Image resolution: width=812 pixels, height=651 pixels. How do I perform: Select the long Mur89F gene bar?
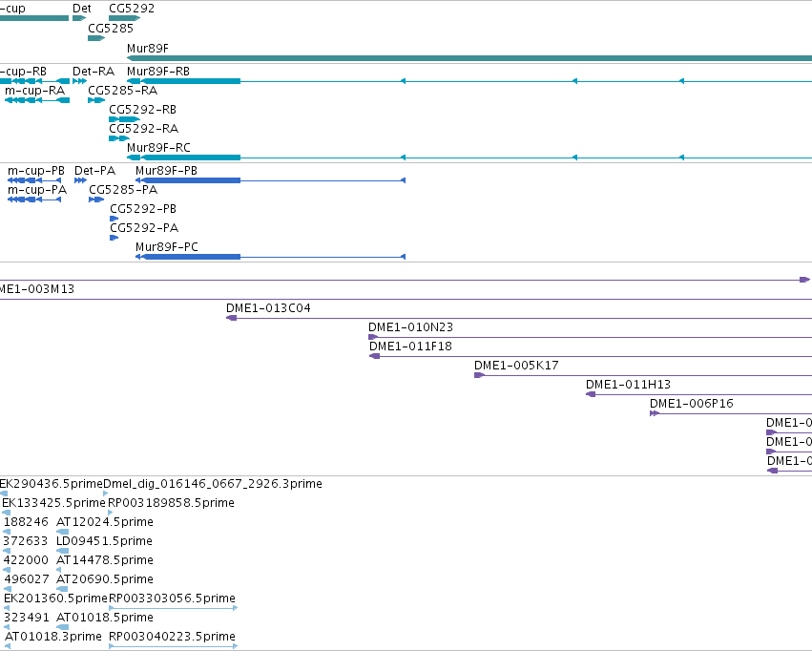[469, 58]
